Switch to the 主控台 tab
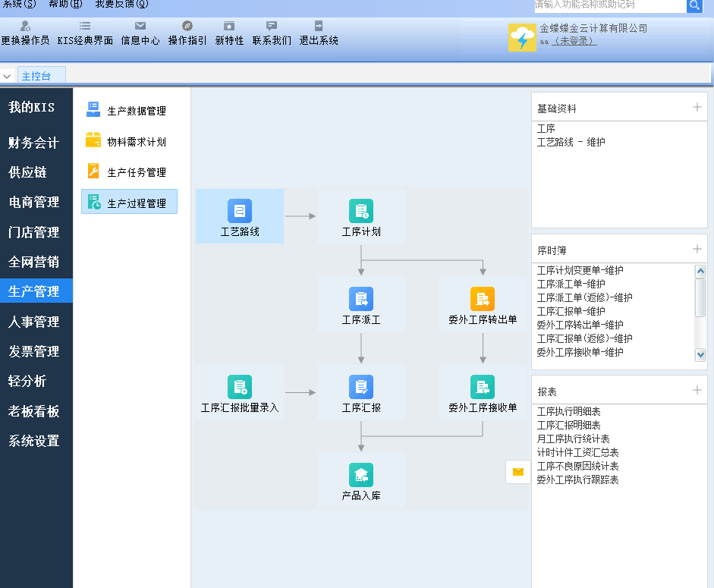Screen dimensions: 714x588 [x=42, y=75]
